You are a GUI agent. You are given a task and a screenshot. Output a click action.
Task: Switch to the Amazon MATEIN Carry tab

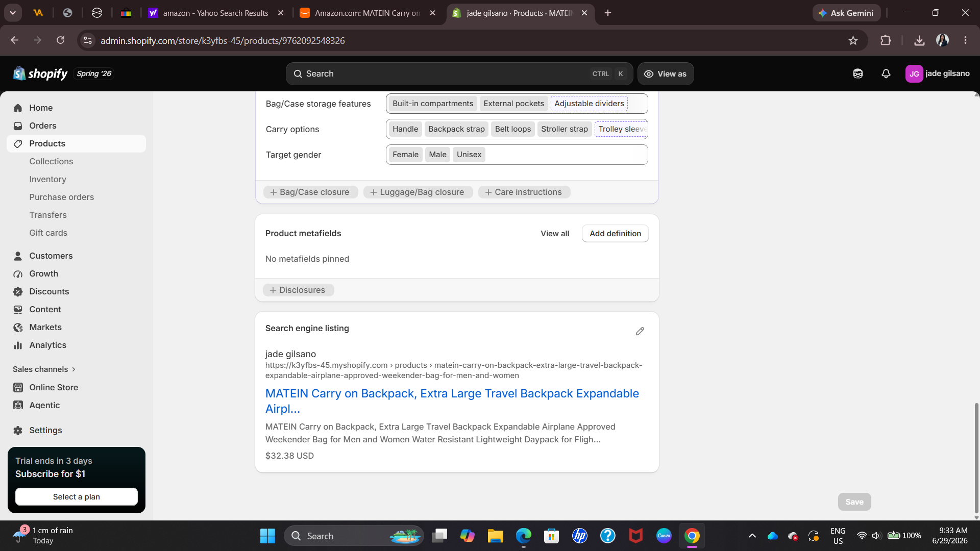point(367,13)
